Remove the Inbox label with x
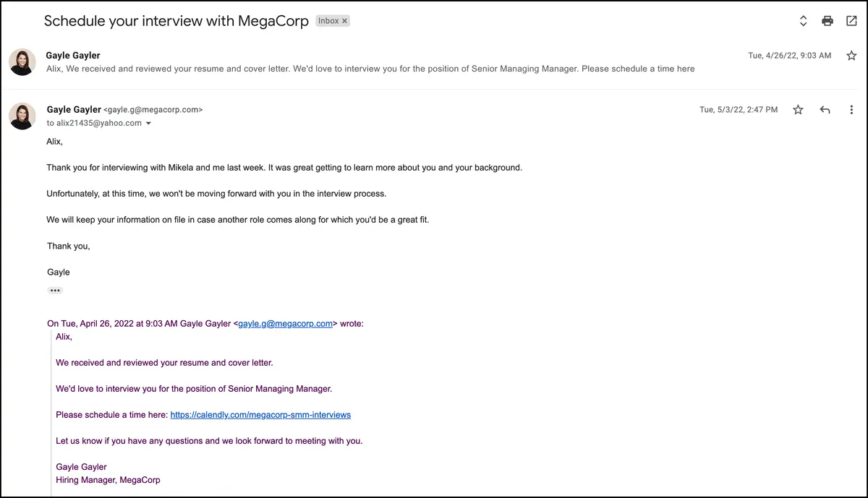This screenshot has width=868, height=498. tap(345, 21)
